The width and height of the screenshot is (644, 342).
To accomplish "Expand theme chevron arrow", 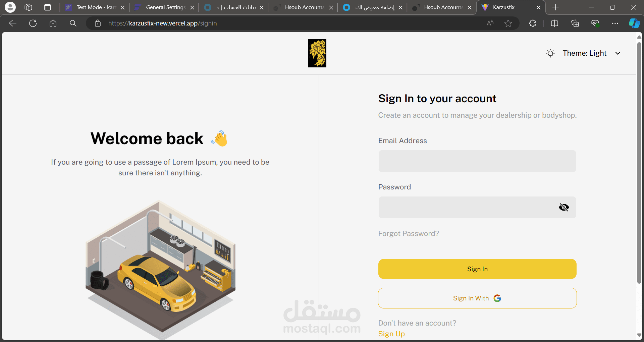I will (x=618, y=53).
